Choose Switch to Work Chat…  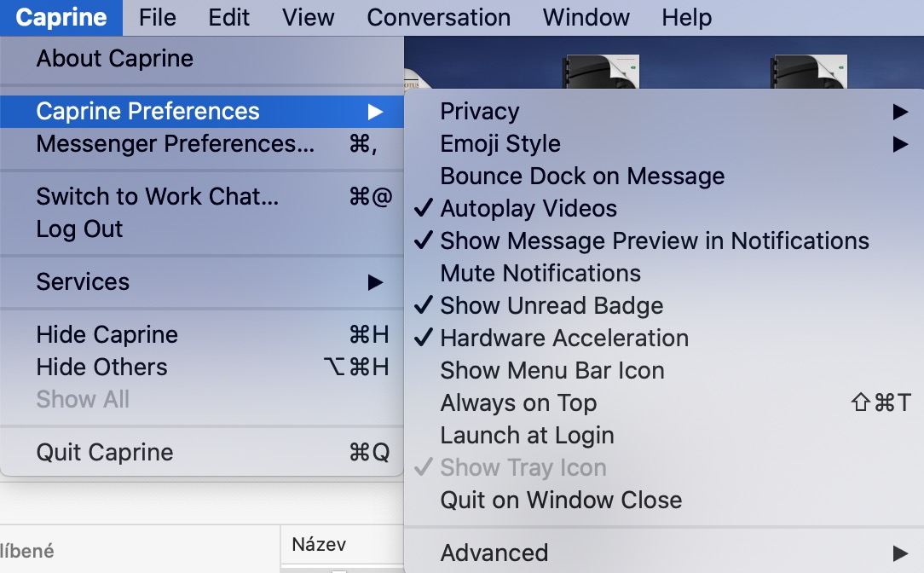click(x=201, y=196)
